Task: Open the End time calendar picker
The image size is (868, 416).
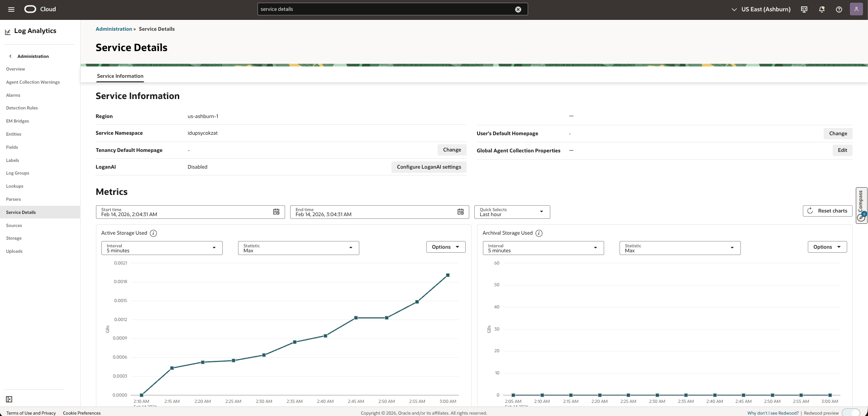Action: pos(460,212)
